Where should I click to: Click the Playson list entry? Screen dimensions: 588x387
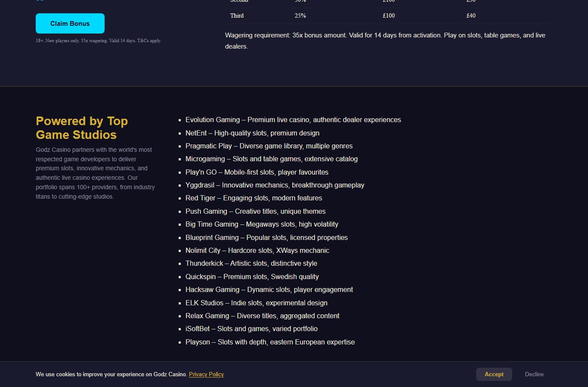[x=270, y=342]
